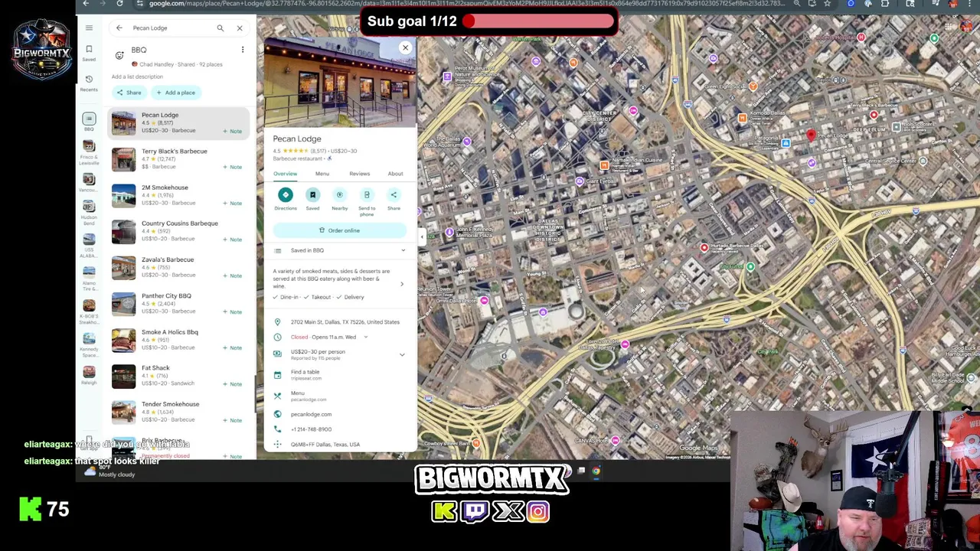Screen dimensions: 980x551
Task: Click the address location pin icon
Action: pyautogui.click(x=277, y=322)
